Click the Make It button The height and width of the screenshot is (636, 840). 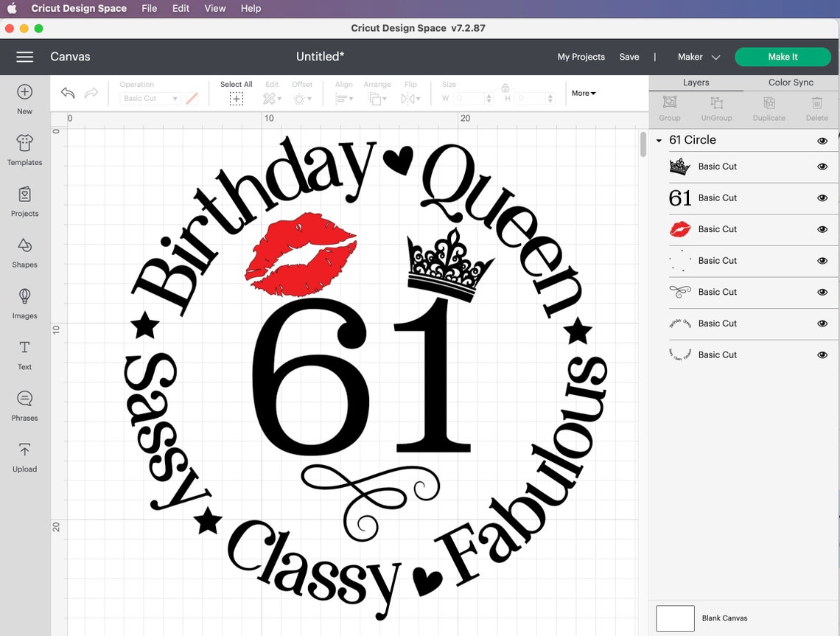pyautogui.click(x=783, y=57)
